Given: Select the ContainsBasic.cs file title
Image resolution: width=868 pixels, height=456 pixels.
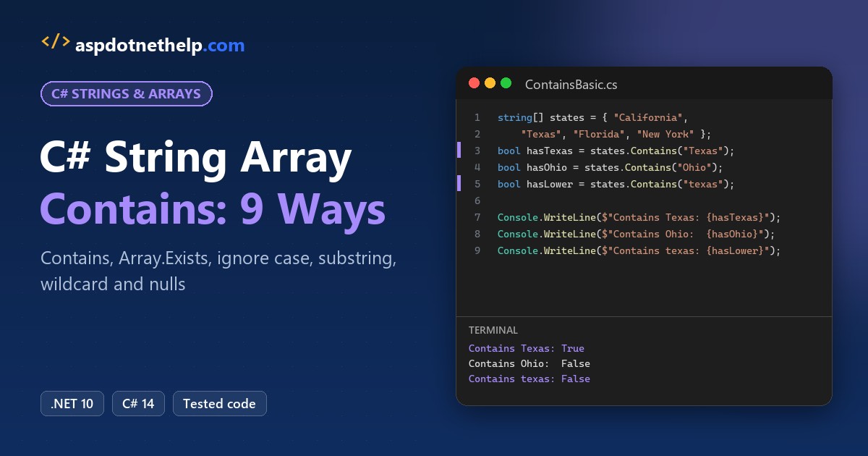Looking at the screenshot, I should click(x=571, y=85).
